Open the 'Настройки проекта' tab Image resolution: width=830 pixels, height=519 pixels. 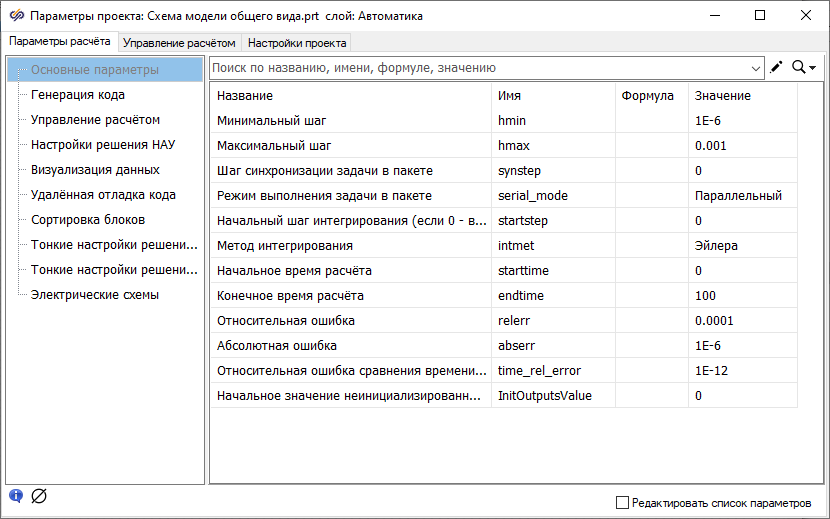coord(297,43)
